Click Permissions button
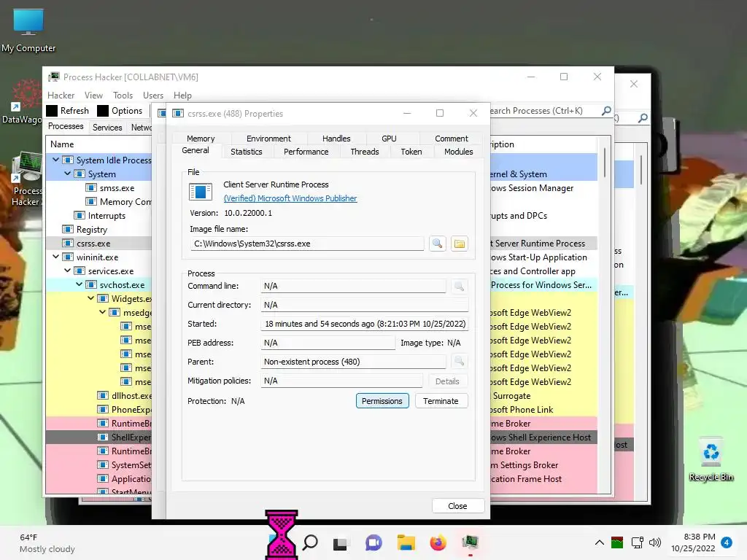The height and width of the screenshot is (560, 747). (382, 401)
